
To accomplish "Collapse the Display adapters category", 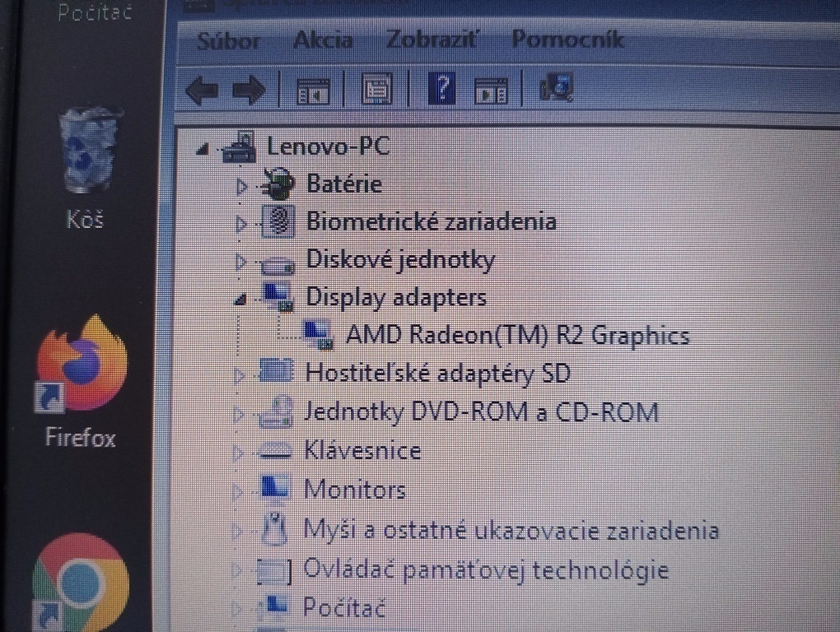I will 240,297.
